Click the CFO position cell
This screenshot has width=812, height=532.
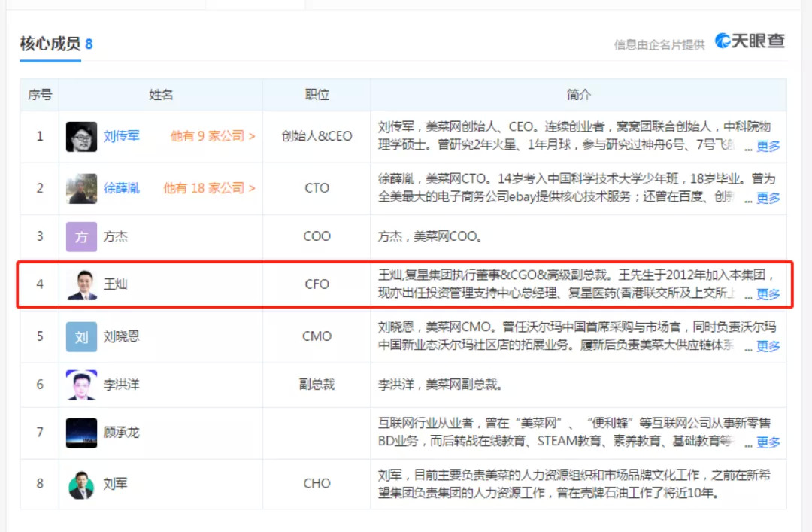(x=317, y=284)
